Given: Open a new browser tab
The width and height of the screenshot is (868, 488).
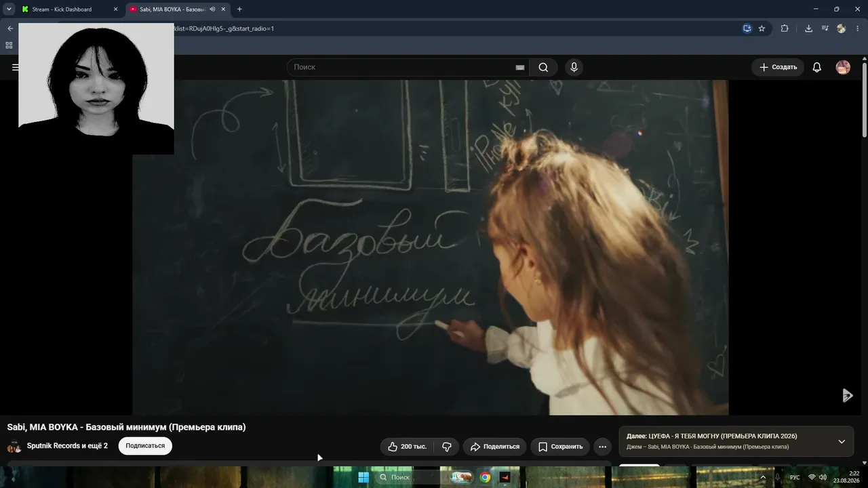Looking at the screenshot, I should click(239, 9).
